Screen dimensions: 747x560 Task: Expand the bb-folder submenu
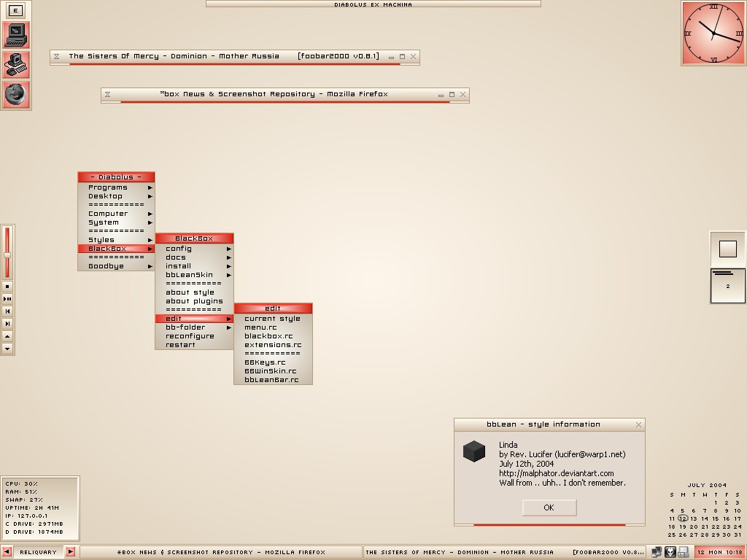tap(194, 327)
